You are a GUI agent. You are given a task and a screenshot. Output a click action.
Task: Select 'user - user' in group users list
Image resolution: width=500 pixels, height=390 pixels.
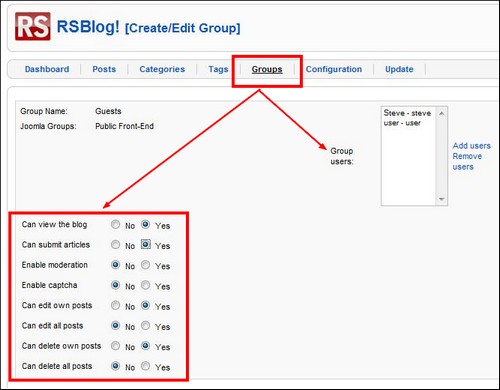tap(402, 123)
